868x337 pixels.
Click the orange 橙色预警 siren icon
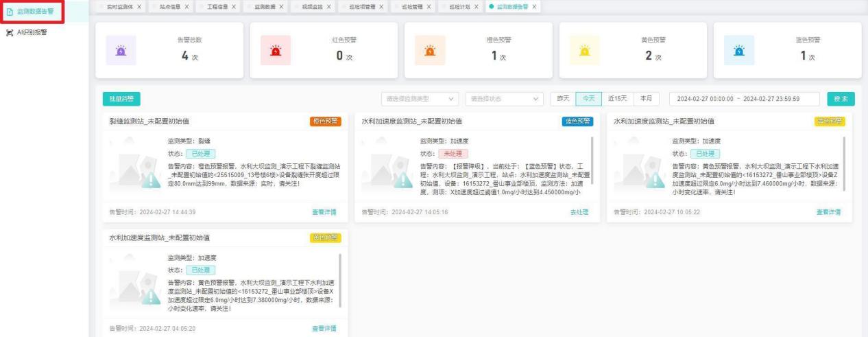[x=431, y=50]
